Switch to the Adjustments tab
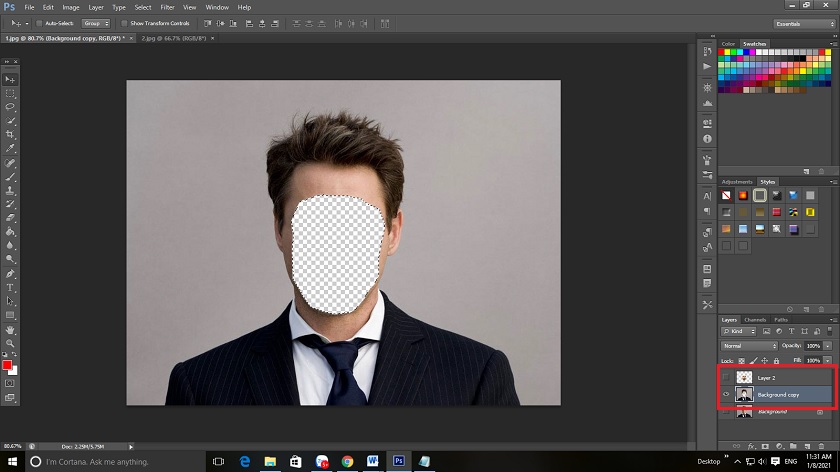Screen dimensions: 840x472 click(737, 182)
